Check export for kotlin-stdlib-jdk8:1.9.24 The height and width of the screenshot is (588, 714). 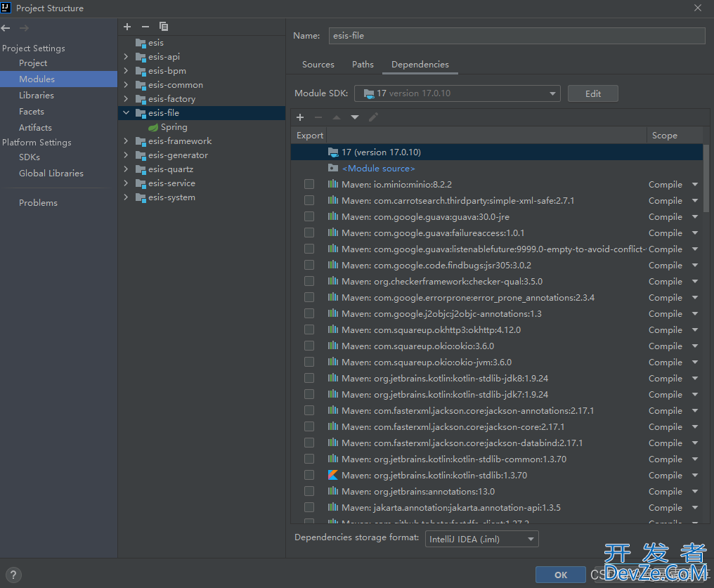309,378
